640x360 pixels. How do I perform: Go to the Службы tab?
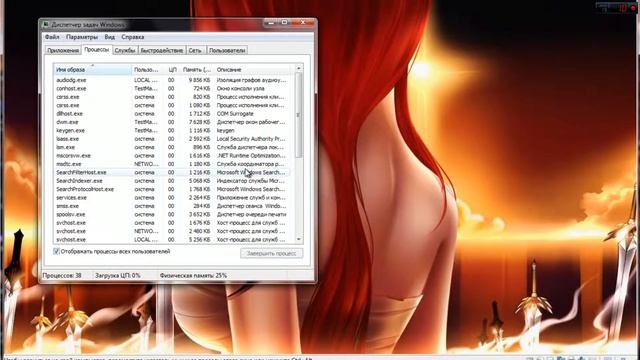[x=125, y=51]
